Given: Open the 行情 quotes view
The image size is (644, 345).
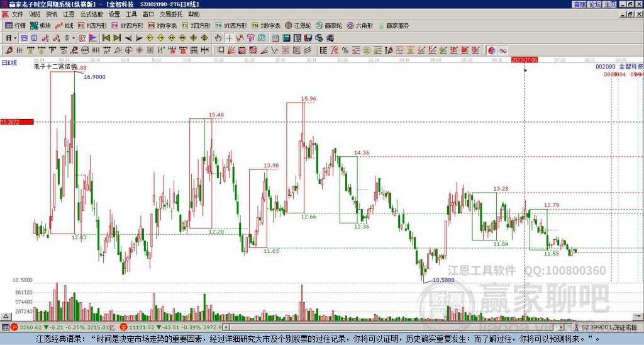Looking at the screenshot, I should pyautogui.click(x=15, y=25).
